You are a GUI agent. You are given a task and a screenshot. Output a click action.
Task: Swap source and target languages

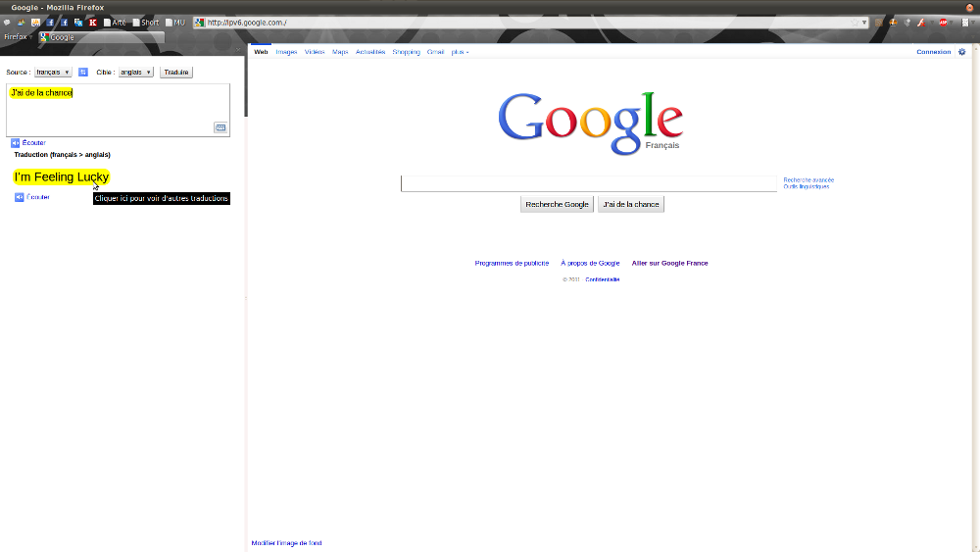tap(83, 72)
